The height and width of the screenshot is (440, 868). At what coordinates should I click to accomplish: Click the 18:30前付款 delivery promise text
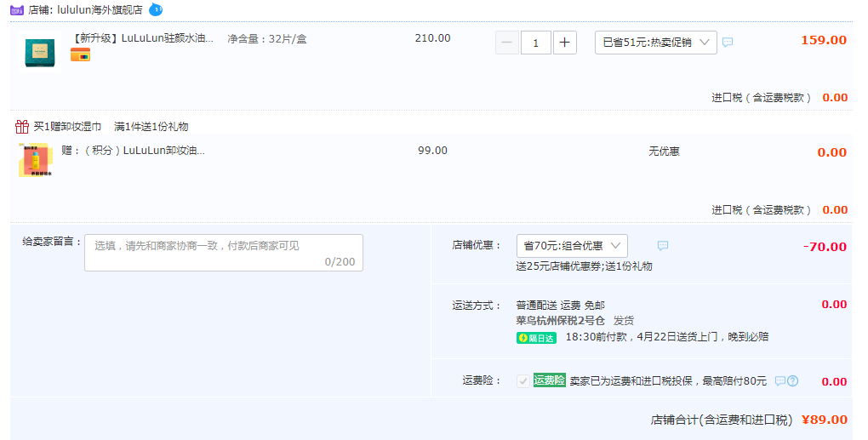click(667, 337)
